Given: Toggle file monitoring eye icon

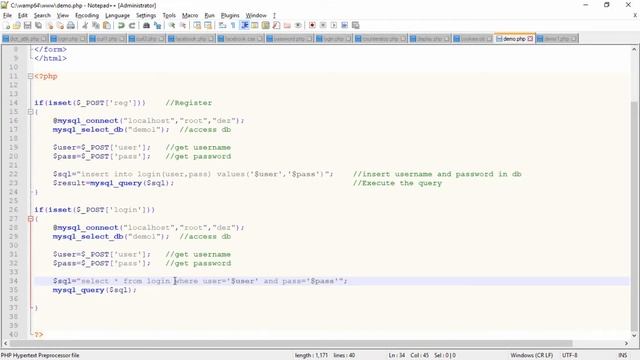Looking at the screenshot, I should (298, 25).
